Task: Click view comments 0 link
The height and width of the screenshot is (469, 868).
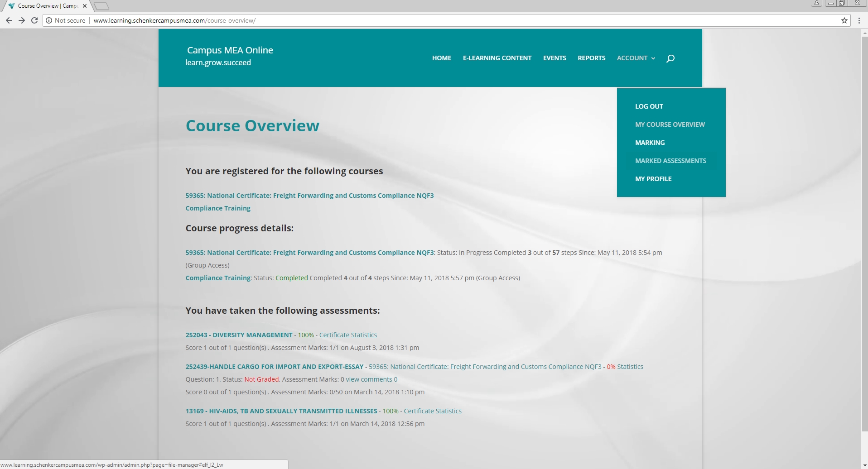Action: [371, 379]
